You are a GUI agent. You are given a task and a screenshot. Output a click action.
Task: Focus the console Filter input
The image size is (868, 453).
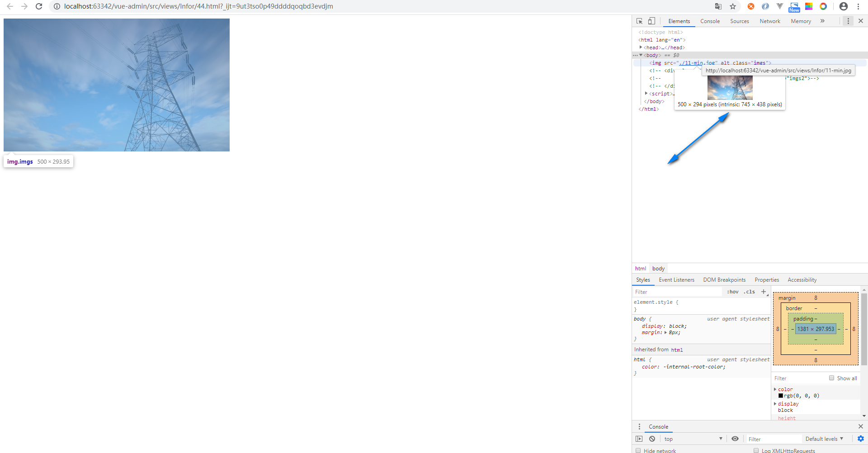[x=774, y=439]
